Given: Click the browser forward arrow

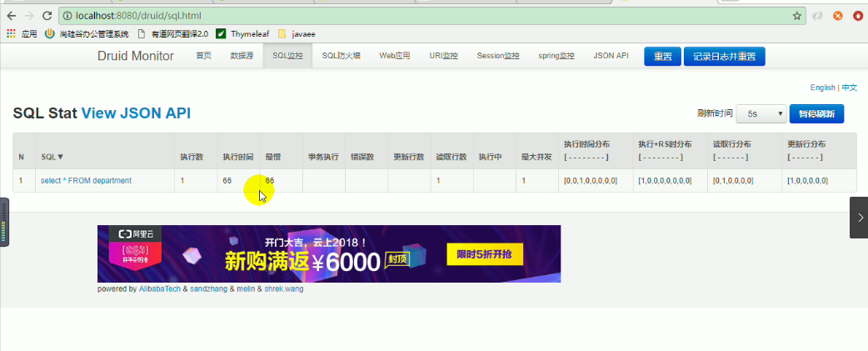Looking at the screenshot, I should tap(29, 16).
